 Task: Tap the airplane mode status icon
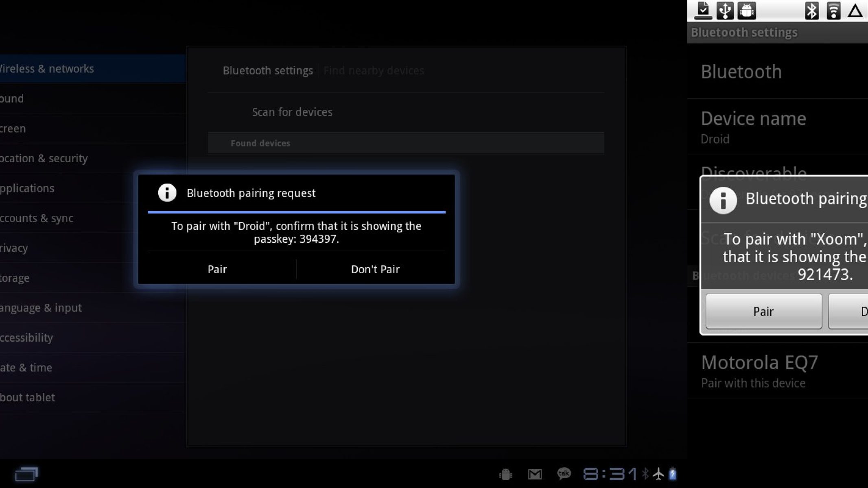(658, 474)
